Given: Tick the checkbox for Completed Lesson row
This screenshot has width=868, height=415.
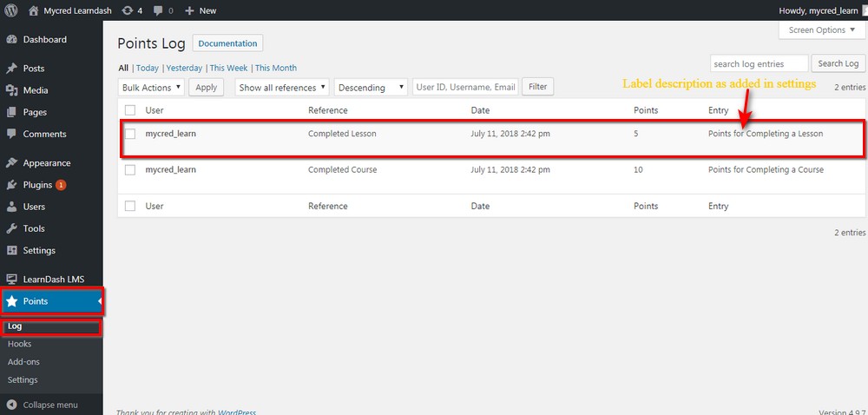Looking at the screenshot, I should [130, 134].
